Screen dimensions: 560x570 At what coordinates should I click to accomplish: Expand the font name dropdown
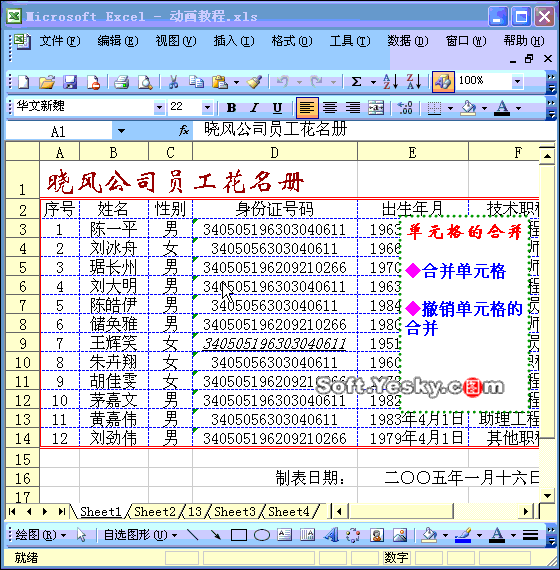point(159,108)
